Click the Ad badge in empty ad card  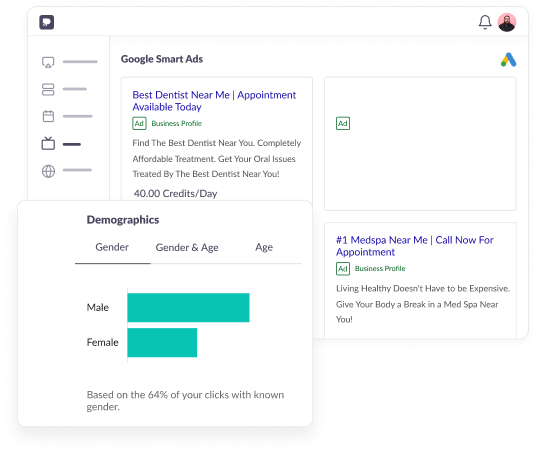coord(343,124)
